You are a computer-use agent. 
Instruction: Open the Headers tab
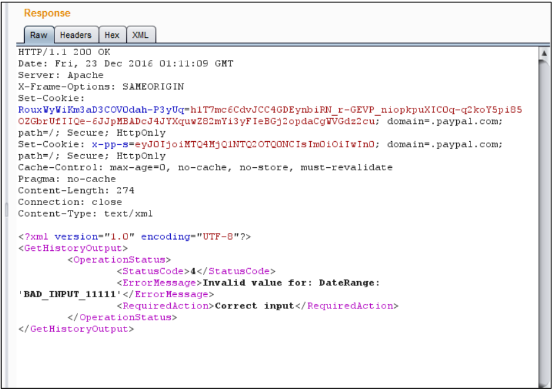coord(76,35)
